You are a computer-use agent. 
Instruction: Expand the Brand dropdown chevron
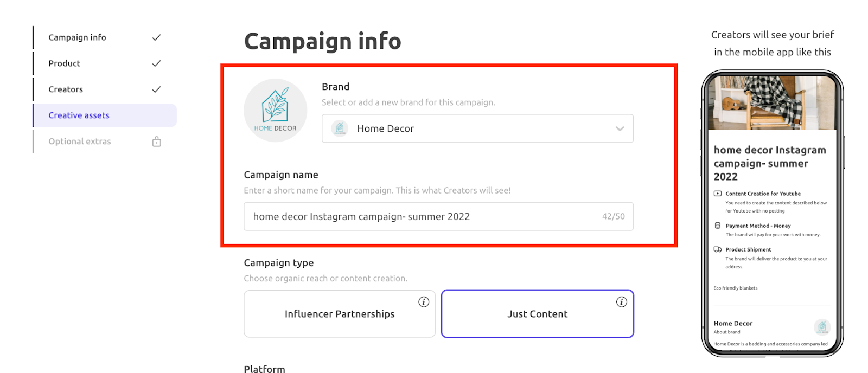coord(620,129)
